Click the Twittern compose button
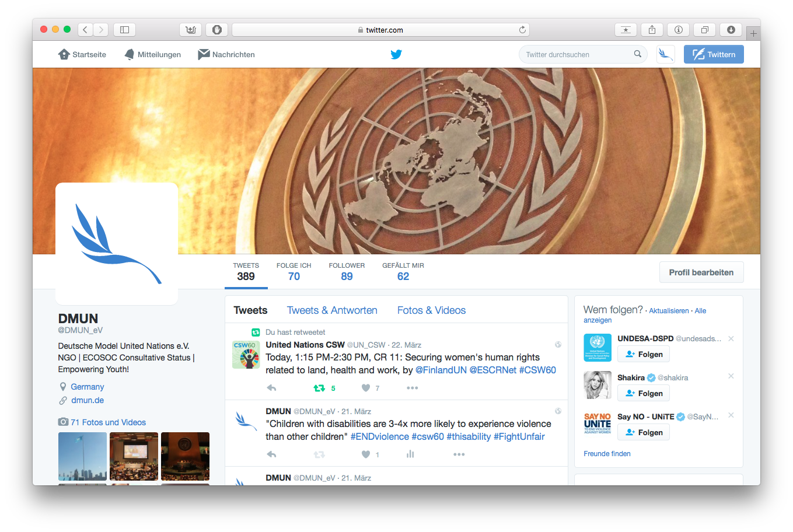Viewport: 793px width, 532px height. (x=714, y=54)
